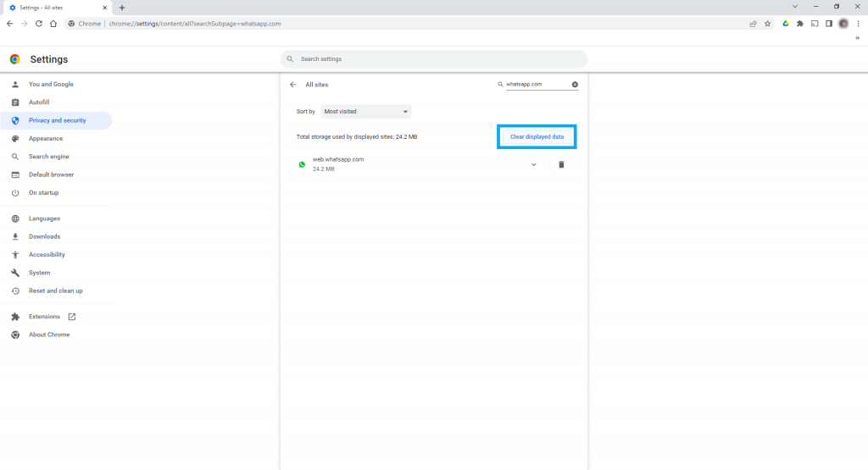868x470 pixels.
Task: Open the Chrome three-dot menu
Action: (x=858, y=24)
